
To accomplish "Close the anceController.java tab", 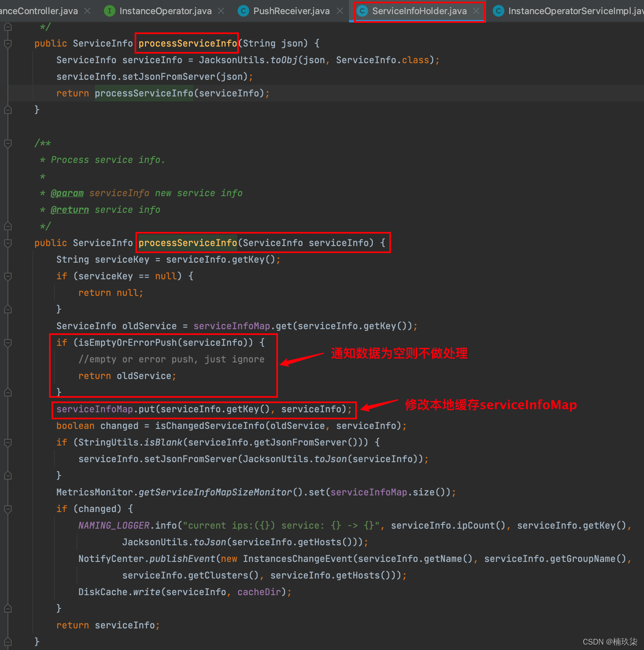I will coord(87,11).
